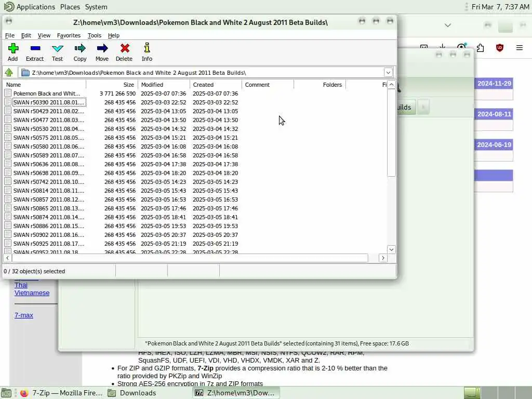Follow the 7-max link

pyautogui.click(x=24, y=315)
